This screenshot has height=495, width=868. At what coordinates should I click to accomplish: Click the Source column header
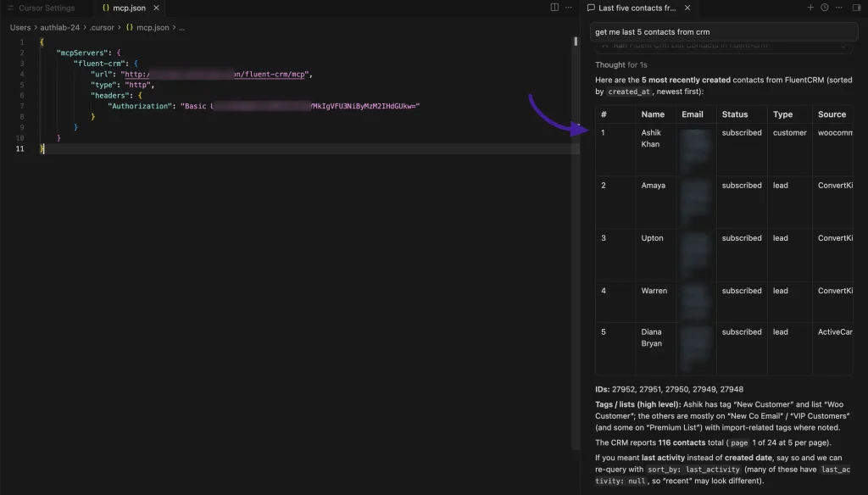point(832,114)
